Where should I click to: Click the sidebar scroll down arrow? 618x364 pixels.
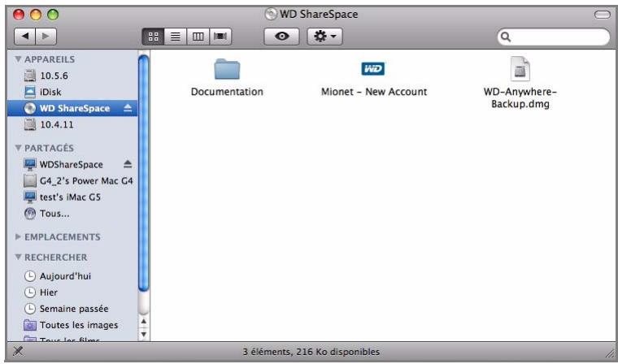coord(144,335)
